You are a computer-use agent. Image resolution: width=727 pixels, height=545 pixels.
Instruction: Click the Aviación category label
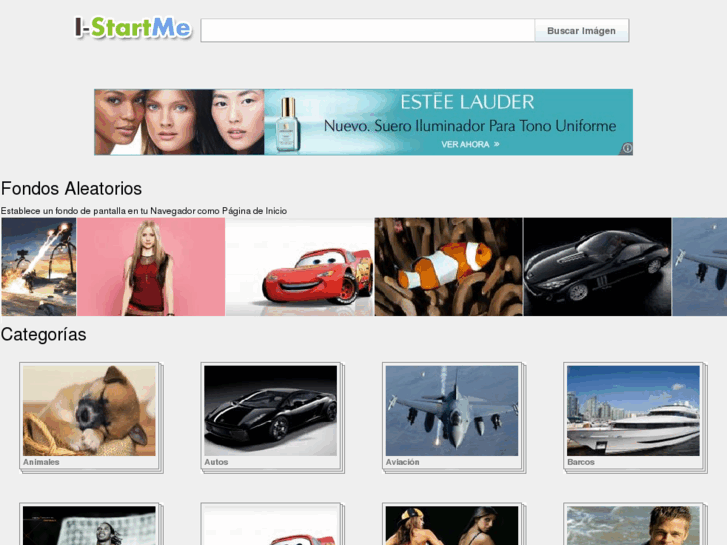click(402, 462)
